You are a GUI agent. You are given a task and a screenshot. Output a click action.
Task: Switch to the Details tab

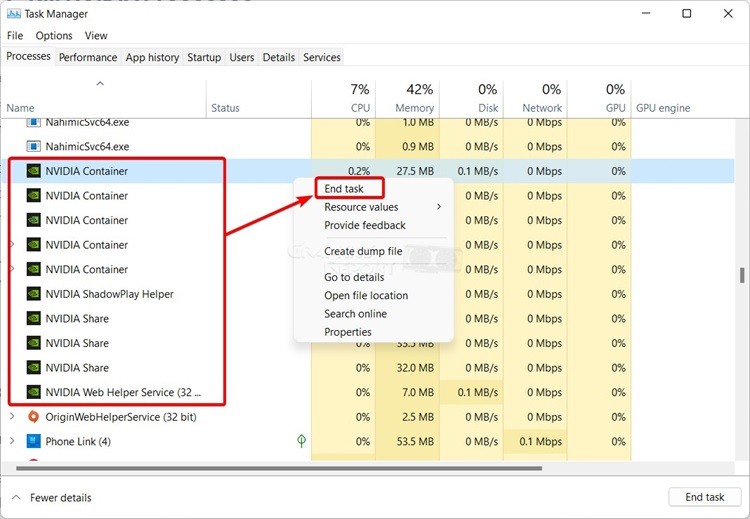click(x=279, y=57)
